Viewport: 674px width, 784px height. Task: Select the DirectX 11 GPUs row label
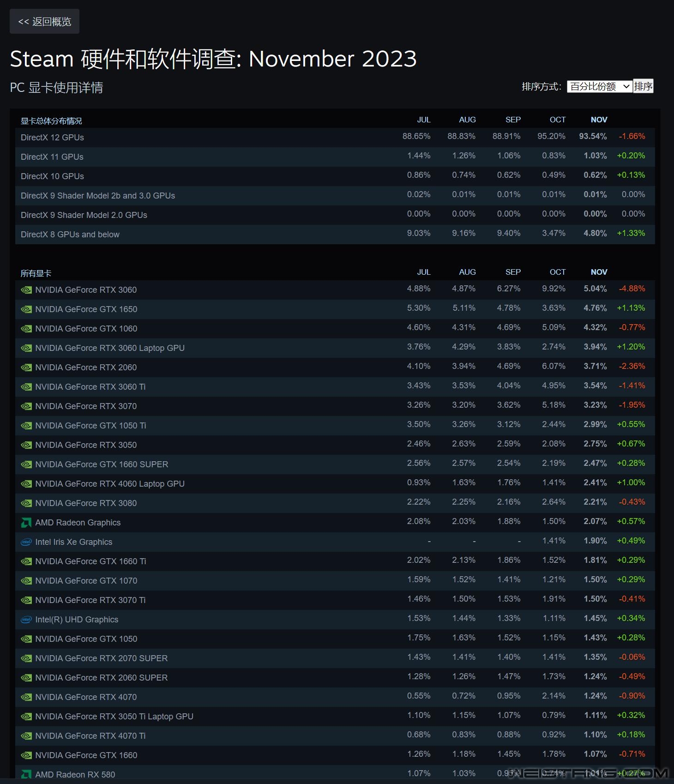point(52,157)
